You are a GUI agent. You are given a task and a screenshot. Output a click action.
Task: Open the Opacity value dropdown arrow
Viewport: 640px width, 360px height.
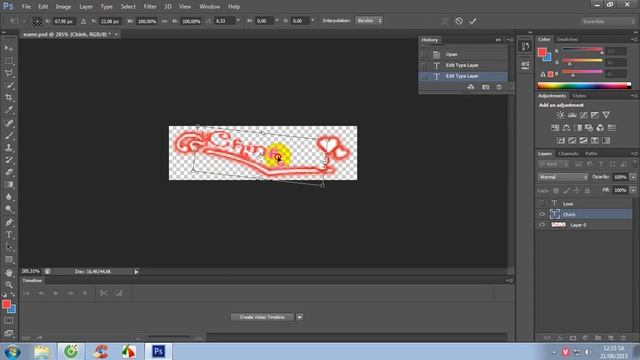tap(633, 177)
